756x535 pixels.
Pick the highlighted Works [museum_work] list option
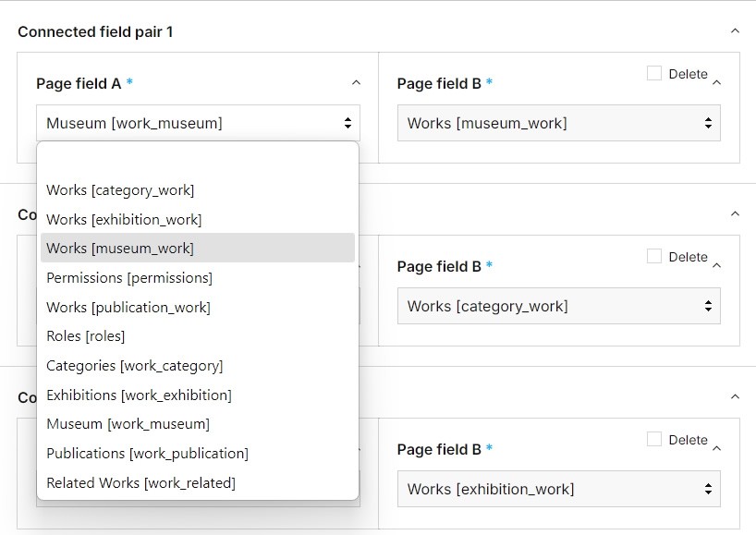click(120, 248)
